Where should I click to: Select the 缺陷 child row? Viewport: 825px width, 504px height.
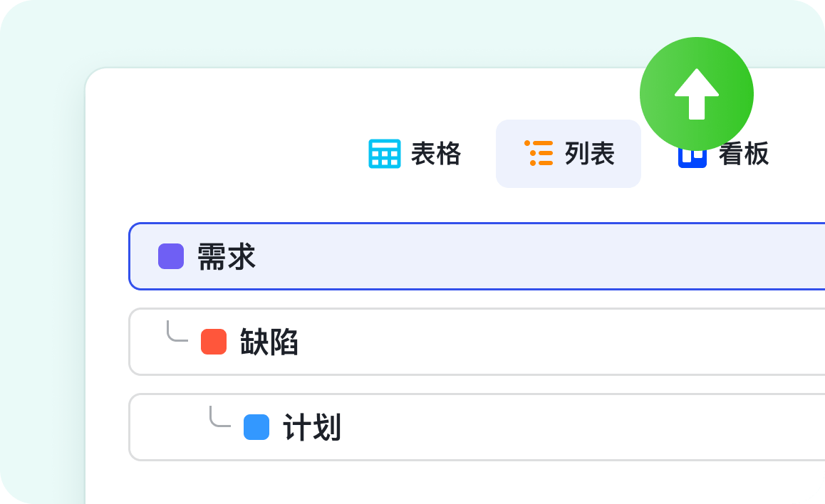(499, 342)
